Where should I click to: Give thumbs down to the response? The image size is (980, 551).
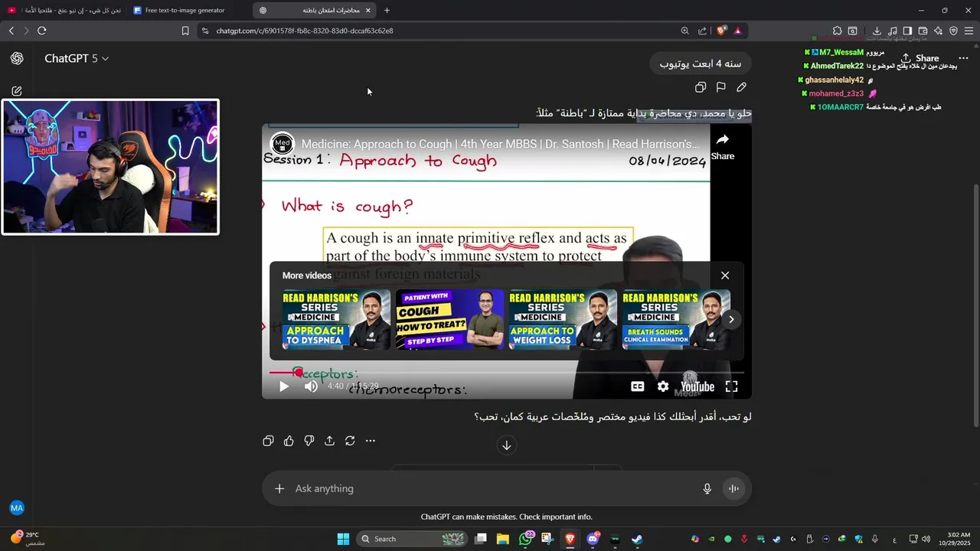click(x=309, y=441)
